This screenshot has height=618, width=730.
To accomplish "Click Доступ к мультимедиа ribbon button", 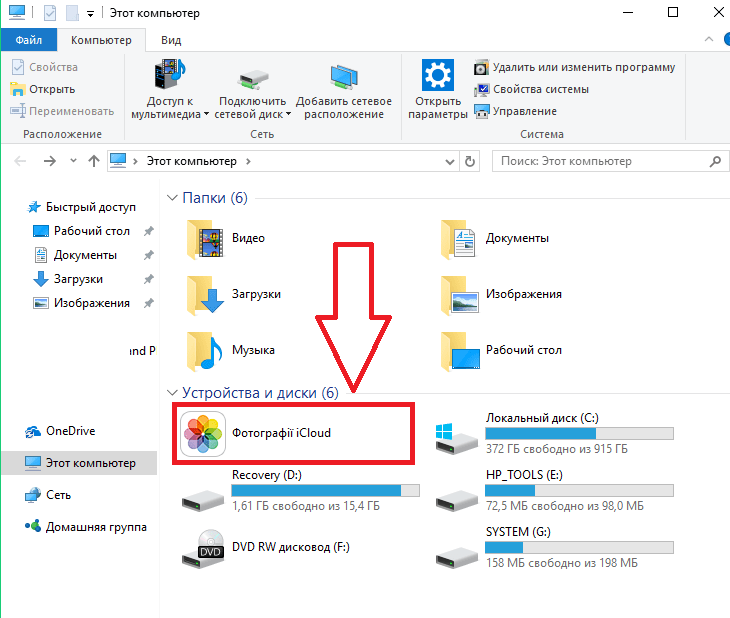I will pos(170,89).
